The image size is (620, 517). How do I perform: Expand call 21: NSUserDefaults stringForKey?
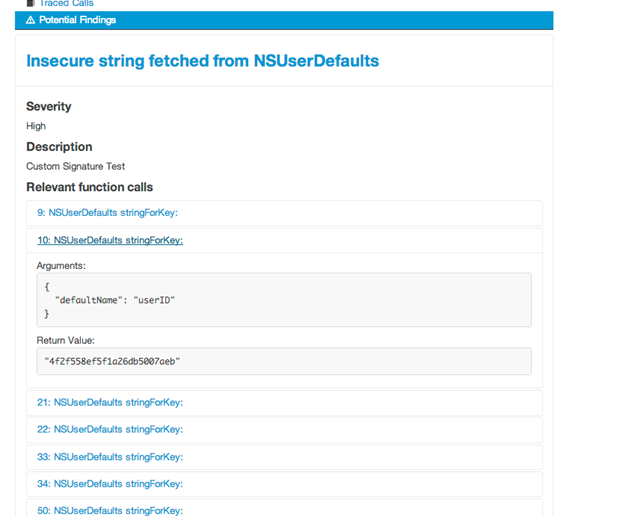[110, 402]
